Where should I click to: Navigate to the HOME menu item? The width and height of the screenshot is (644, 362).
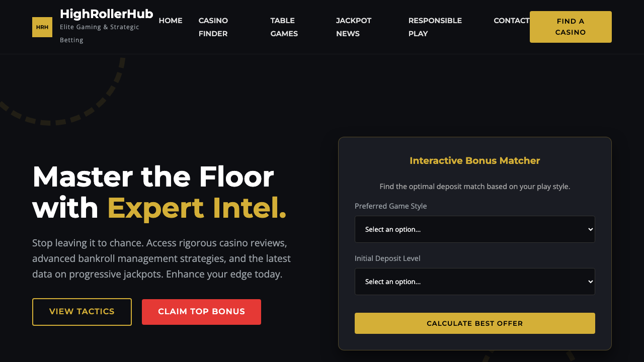[171, 21]
